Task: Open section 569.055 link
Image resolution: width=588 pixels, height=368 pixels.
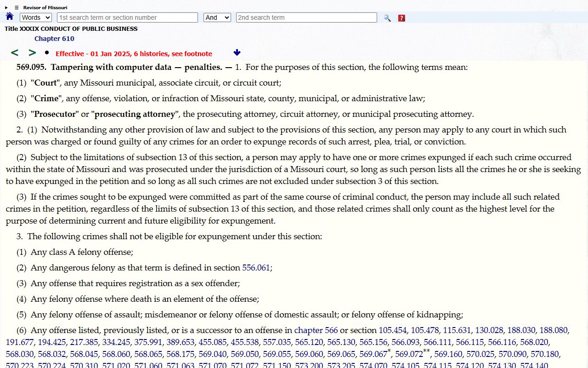Action: pos(277,354)
